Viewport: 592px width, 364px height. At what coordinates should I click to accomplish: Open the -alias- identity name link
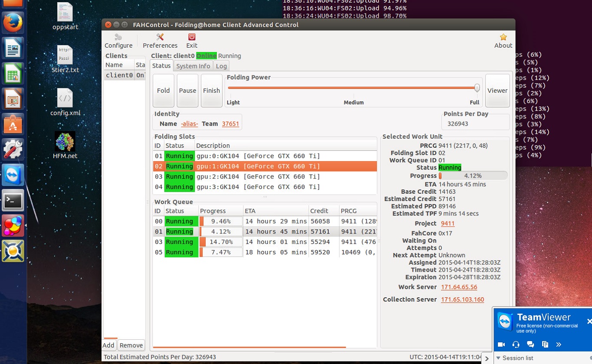190,124
